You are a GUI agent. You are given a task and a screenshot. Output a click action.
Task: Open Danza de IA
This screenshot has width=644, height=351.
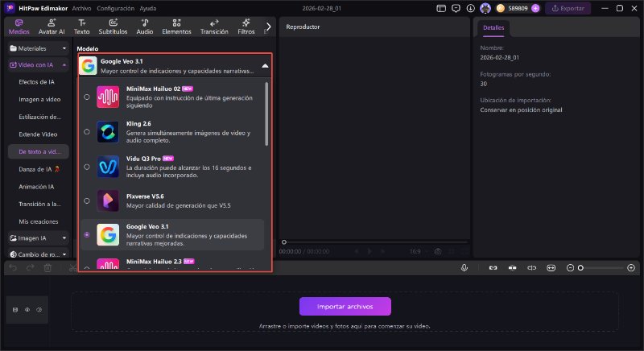39,169
